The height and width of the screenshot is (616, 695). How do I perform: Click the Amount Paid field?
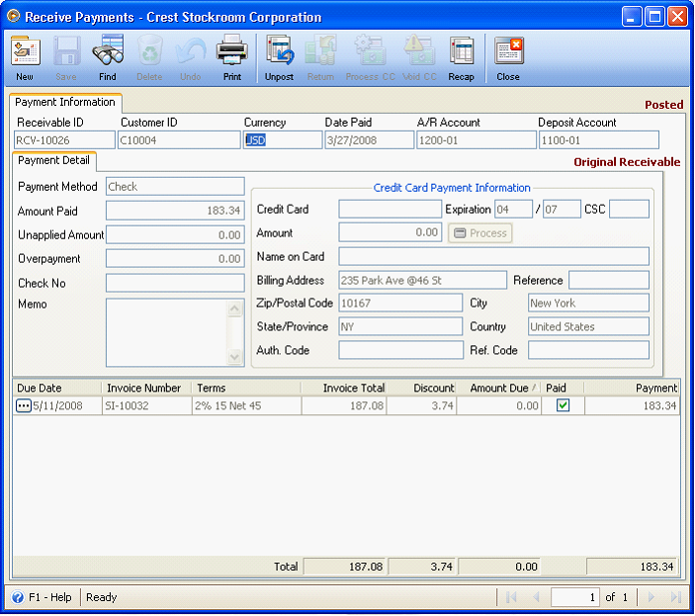(175, 211)
